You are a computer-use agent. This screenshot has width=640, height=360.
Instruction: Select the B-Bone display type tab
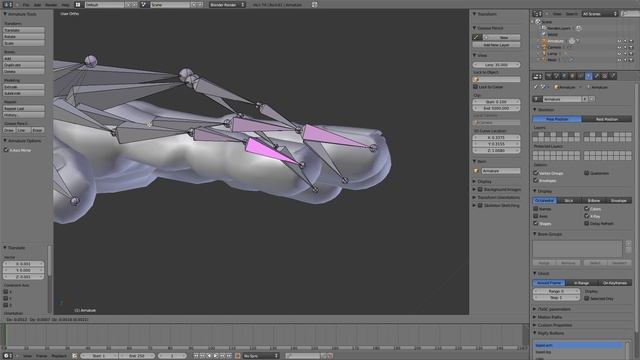(x=594, y=200)
